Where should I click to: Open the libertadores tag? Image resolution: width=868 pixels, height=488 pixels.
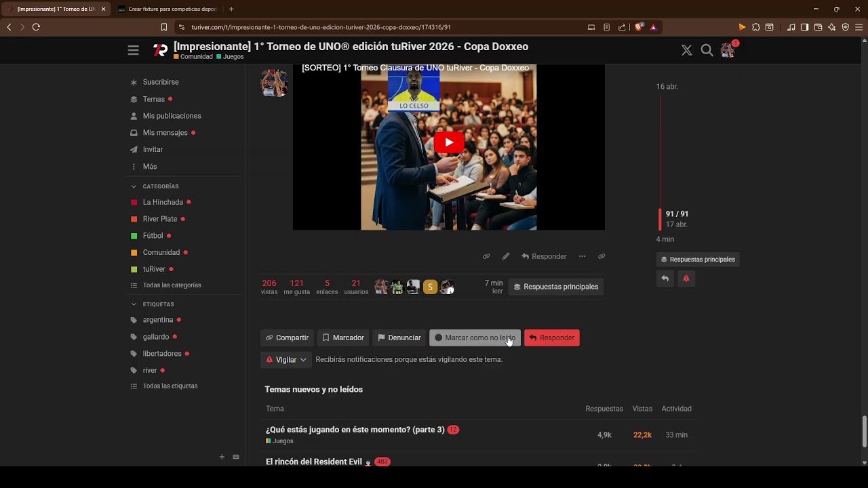pos(162,354)
